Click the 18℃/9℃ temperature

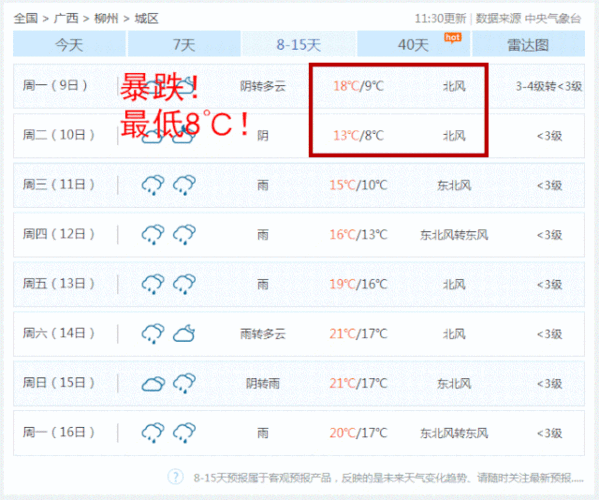click(x=358, y=86)
